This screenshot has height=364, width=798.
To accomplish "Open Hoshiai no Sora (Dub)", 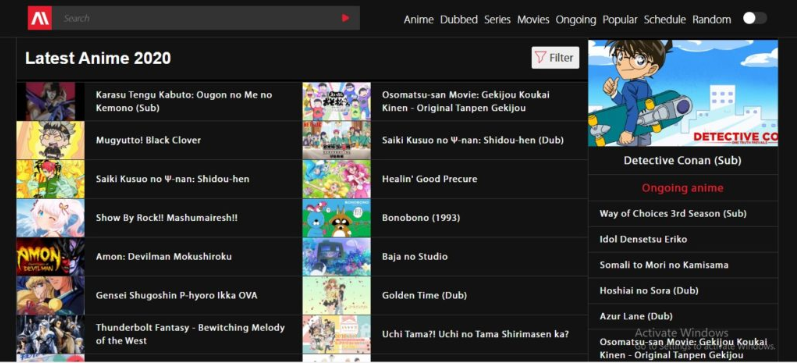I will [x=648, y=291].
